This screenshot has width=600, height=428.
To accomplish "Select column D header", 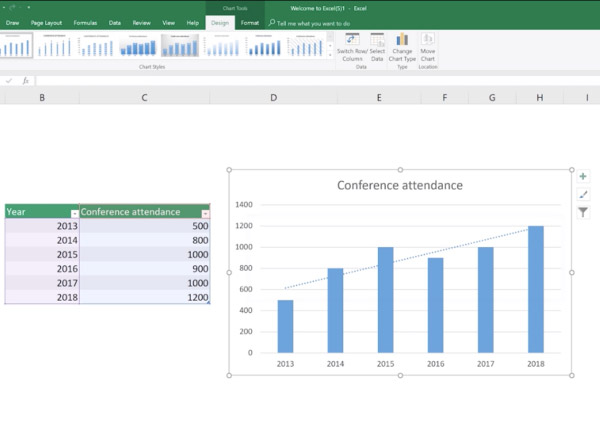I will pos(273,97).
